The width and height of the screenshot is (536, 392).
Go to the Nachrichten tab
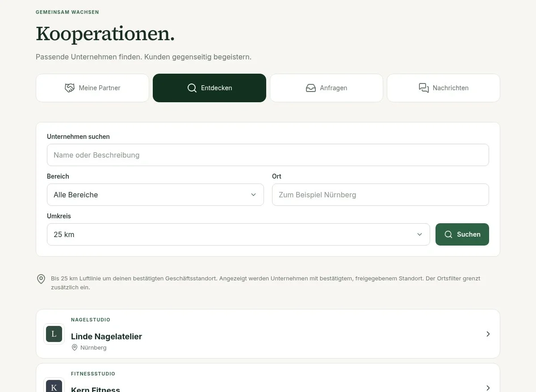point(444,88)
